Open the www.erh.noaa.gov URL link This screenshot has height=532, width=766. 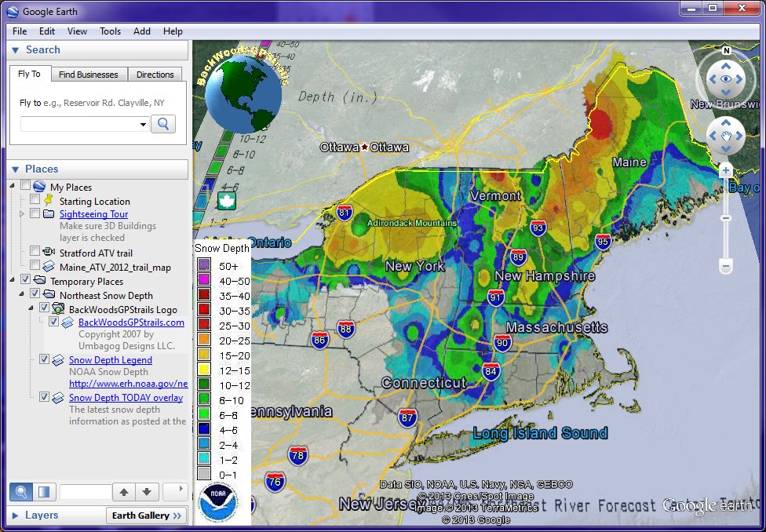pyautogui.click(x=129, y=384)
